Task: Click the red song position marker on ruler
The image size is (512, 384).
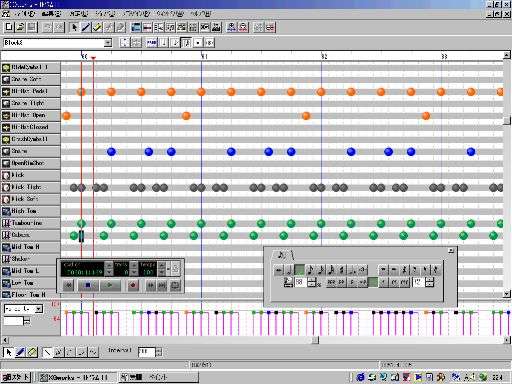Action: [93, 58]
